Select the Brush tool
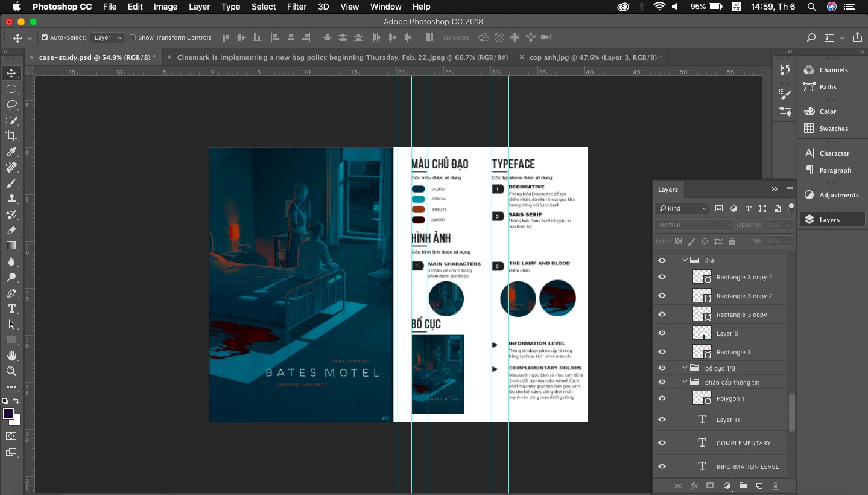Screen dimensions: 868x495 click(x=11, y=183)
